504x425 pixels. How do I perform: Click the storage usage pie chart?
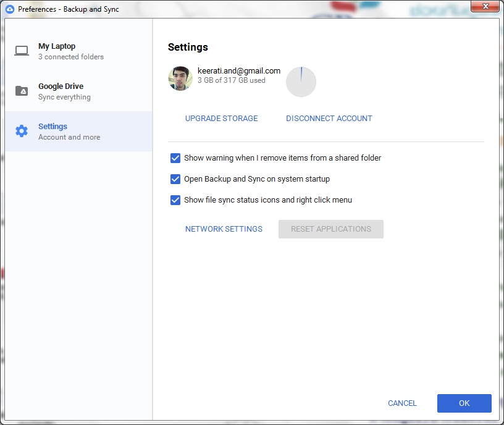click(301, 82)
